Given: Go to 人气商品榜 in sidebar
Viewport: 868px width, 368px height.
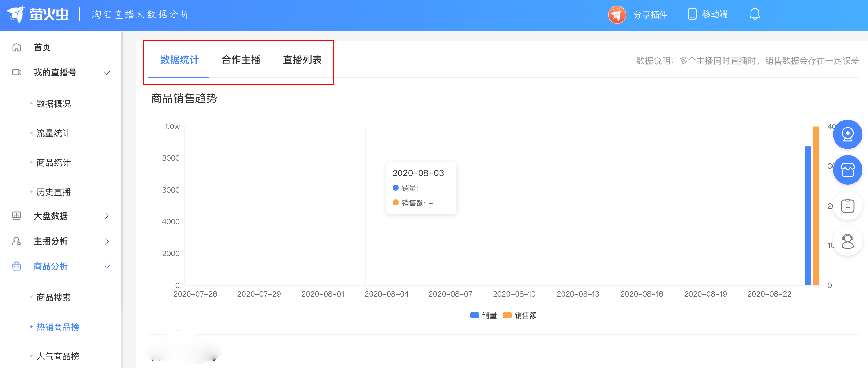Looking at the screenshot, I should point(58,356).
